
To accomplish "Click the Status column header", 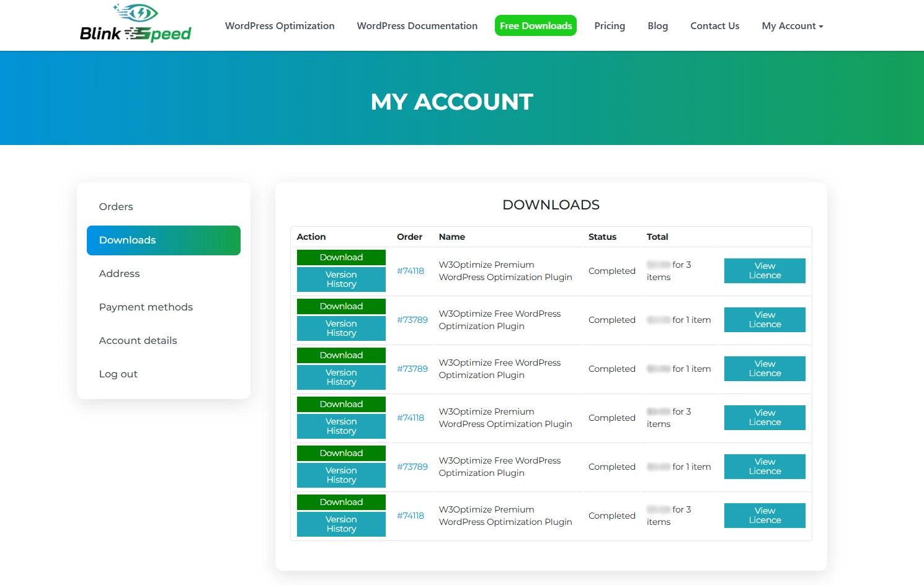I will click(602, 237).
